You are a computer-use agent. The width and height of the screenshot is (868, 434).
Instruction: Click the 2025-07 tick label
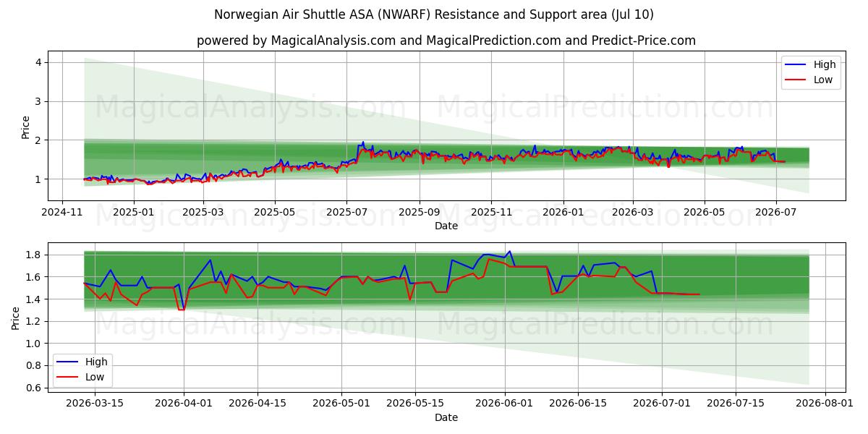tap(346, 213)
